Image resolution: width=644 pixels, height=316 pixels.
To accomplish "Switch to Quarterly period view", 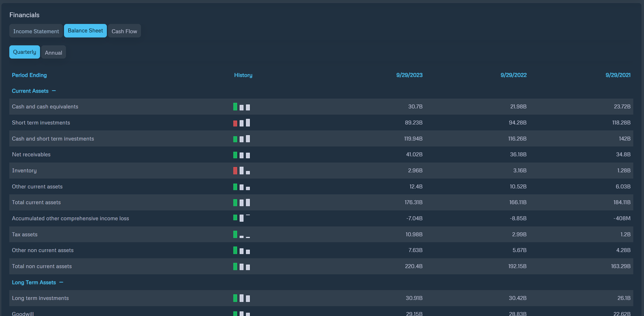I will 25,52.
